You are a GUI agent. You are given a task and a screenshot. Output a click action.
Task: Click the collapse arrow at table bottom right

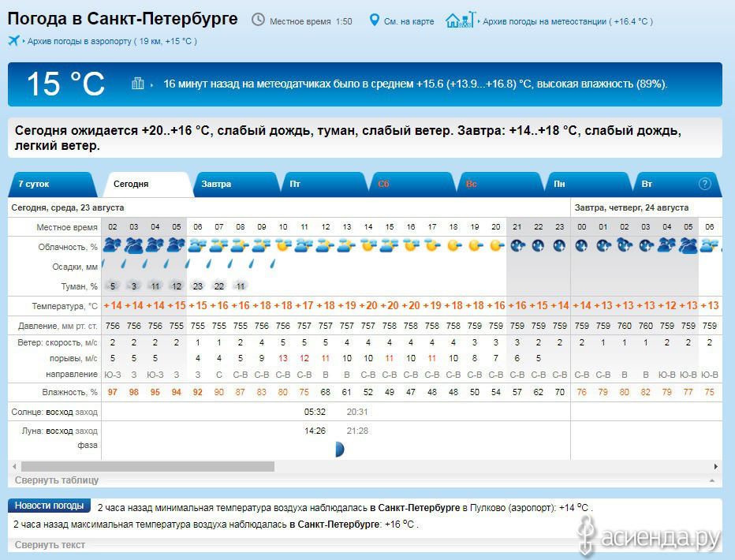click(x=712, y=480)
